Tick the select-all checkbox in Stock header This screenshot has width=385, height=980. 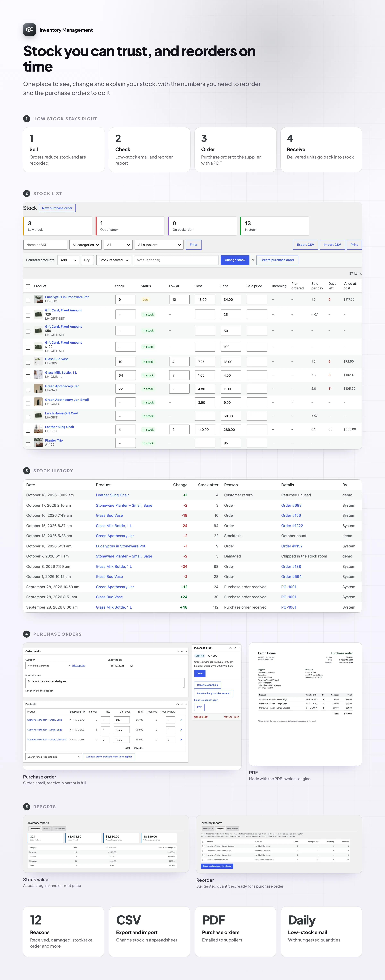pyautogui.click(x=28, y=286)
